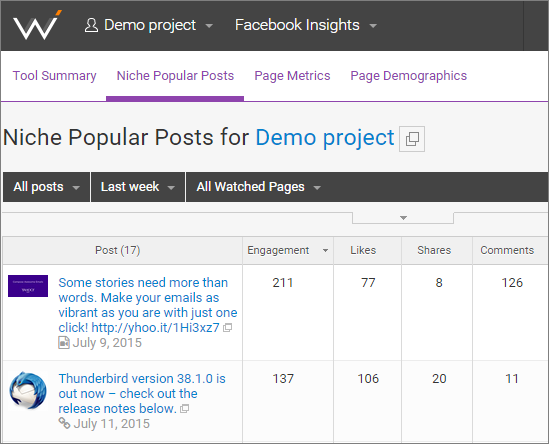Image resolution: width=549 pixels, height=444 pixels.
Task: Click the W logo icon
Action: coord(37,25)
